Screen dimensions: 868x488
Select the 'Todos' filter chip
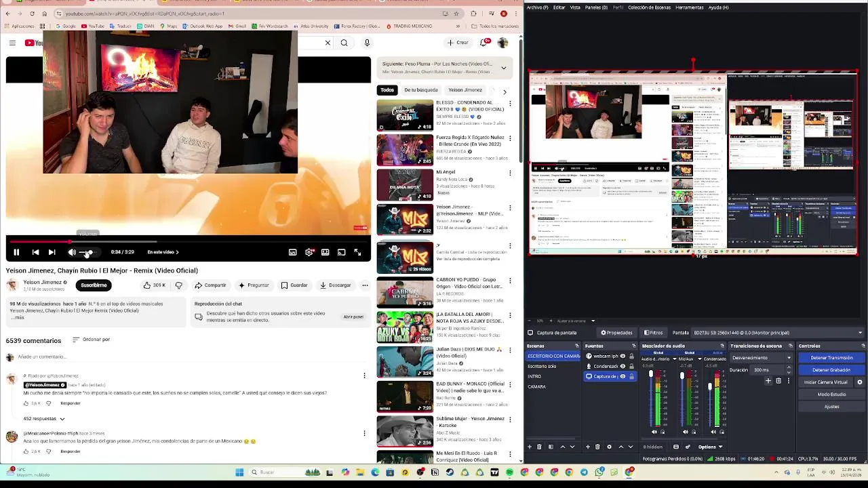coord(387,90)
